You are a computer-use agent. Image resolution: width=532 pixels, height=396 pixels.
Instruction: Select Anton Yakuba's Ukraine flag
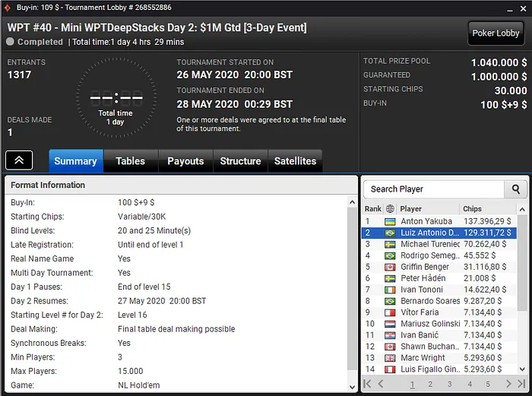click(390, 222)
